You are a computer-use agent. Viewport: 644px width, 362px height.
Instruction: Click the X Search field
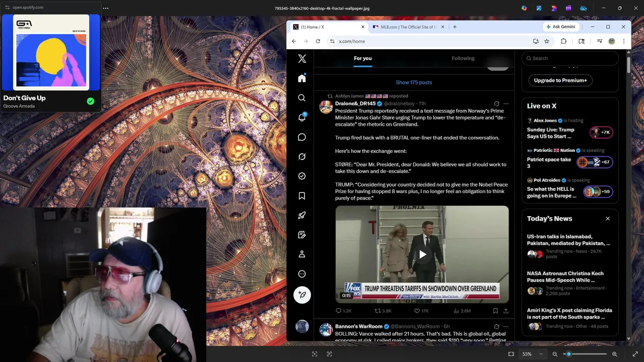(x=570, y=58)
